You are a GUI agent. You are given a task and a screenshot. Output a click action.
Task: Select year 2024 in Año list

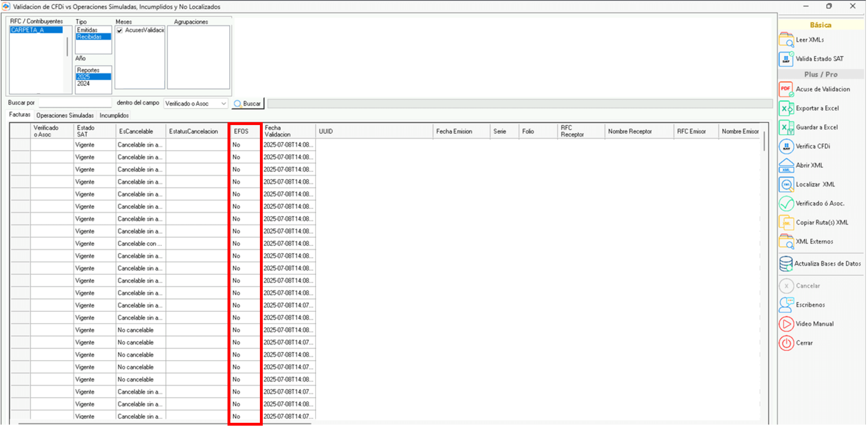[x=84, y=83]
